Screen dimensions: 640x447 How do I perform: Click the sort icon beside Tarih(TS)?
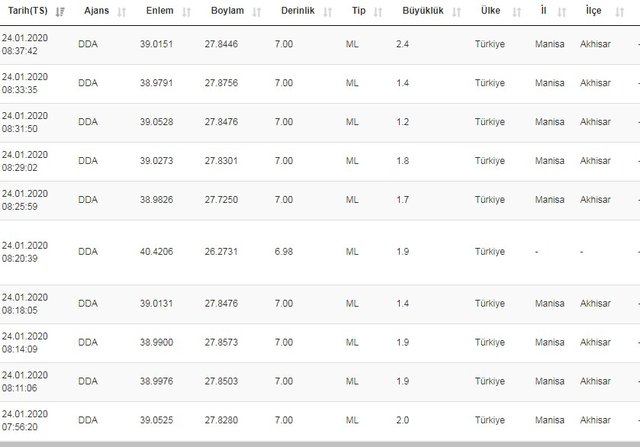pos(61,11)
